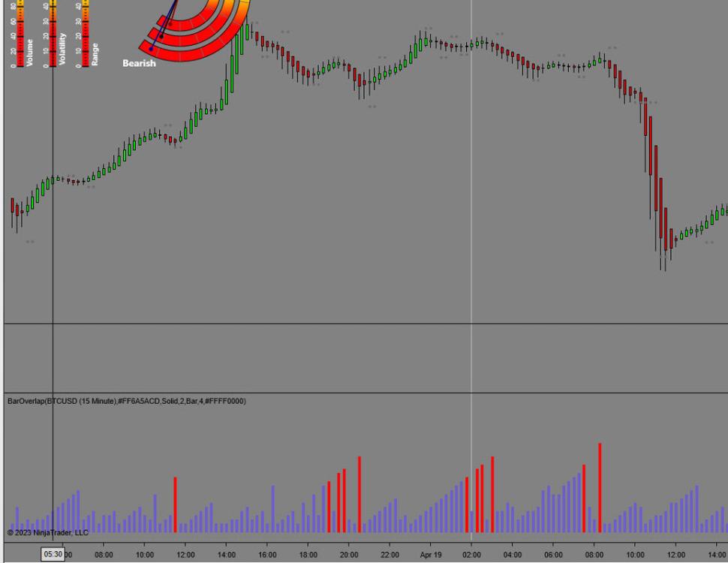Screen dimensions: 728x563
Task: Click the Apr 19 date label
Action: [x=431, y=555]
